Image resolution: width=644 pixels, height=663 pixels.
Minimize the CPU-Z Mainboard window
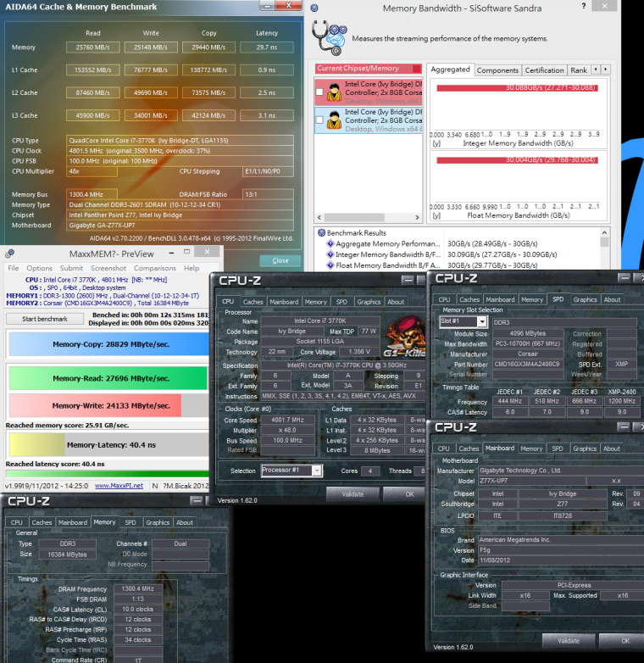pos(624,427)
